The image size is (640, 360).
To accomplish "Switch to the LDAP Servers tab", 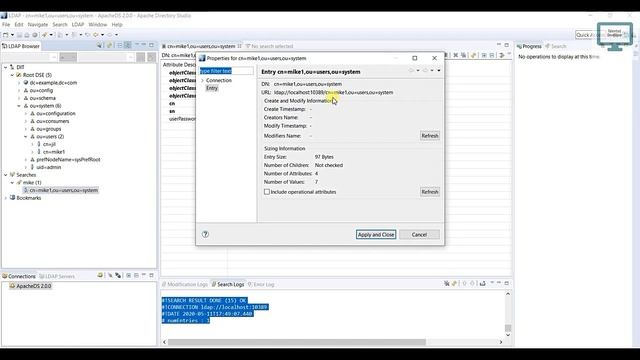I will pyautogui.click(x=57, y=276).
